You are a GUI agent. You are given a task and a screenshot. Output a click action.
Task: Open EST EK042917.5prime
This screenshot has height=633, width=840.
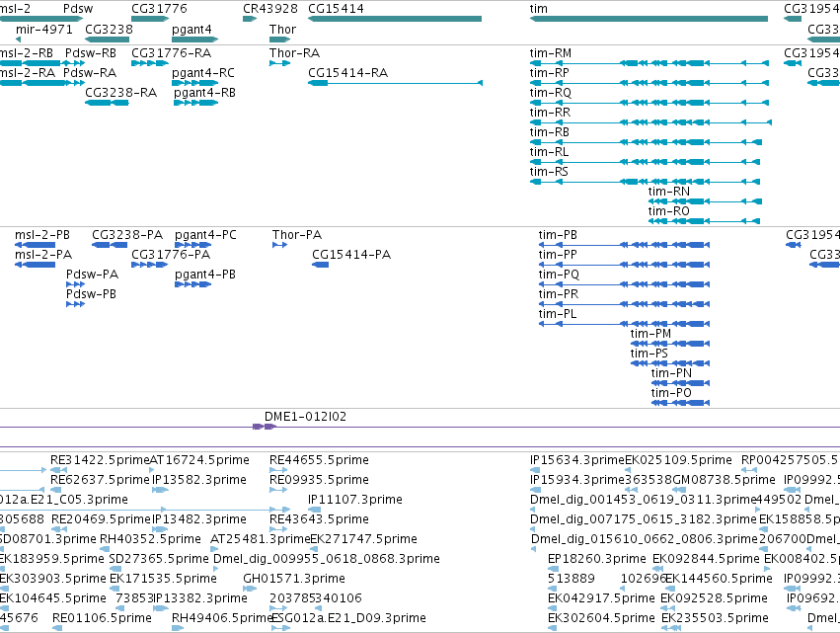554,608
